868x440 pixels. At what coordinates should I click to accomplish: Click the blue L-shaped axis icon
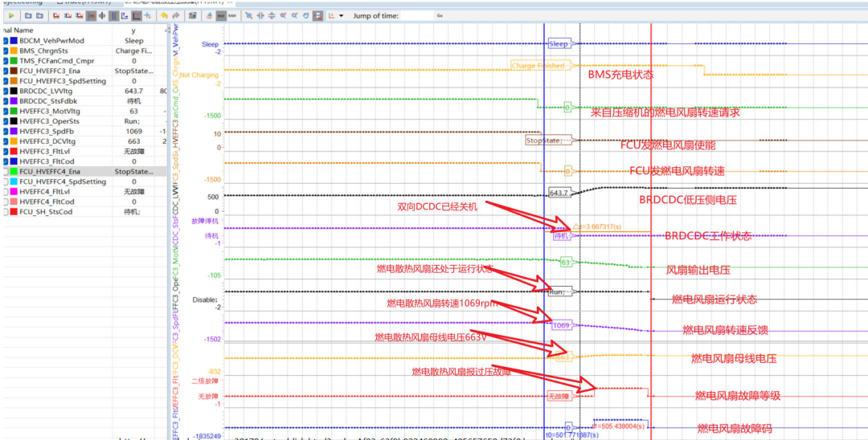125,15
